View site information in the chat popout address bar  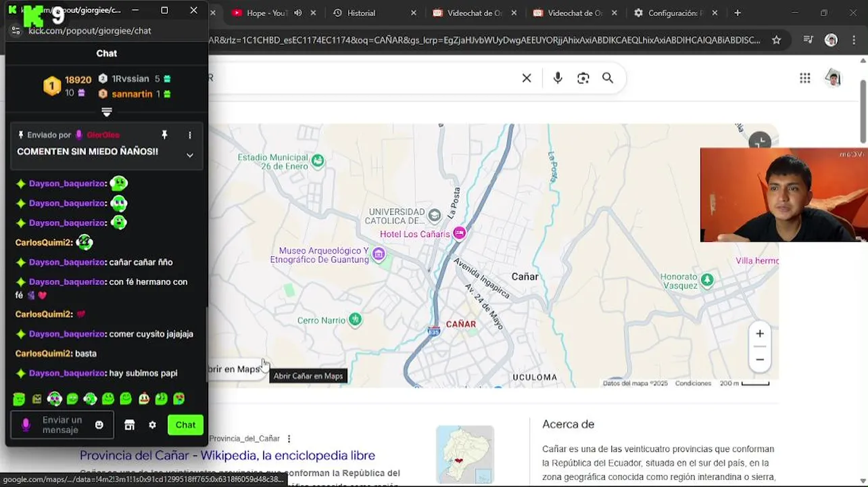[x=16, y=30]
